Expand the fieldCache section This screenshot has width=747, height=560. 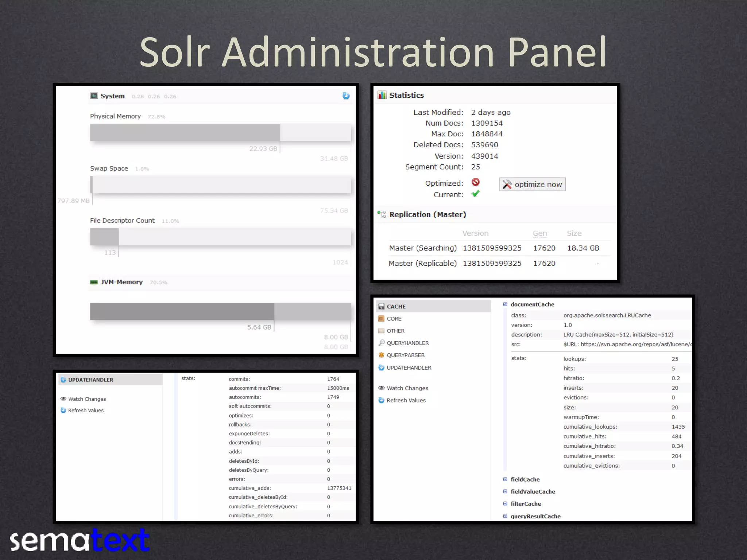point(505,479)
